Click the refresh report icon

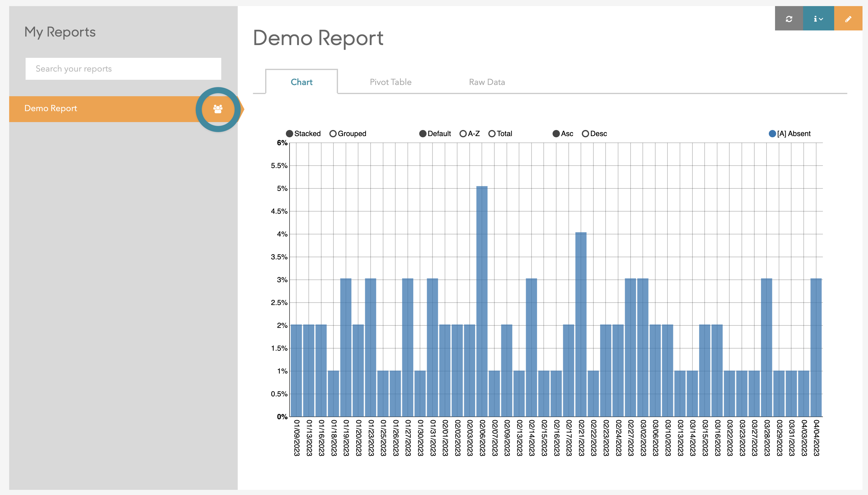789,19
